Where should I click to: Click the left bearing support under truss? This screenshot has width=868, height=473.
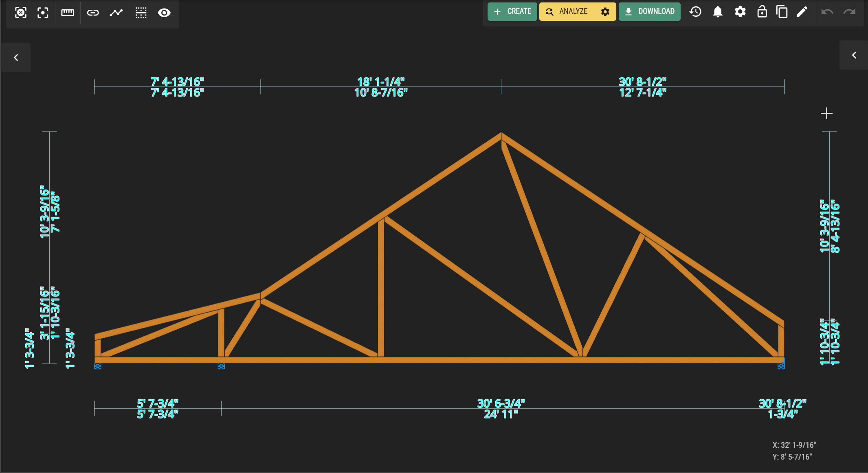click(98, 366)
